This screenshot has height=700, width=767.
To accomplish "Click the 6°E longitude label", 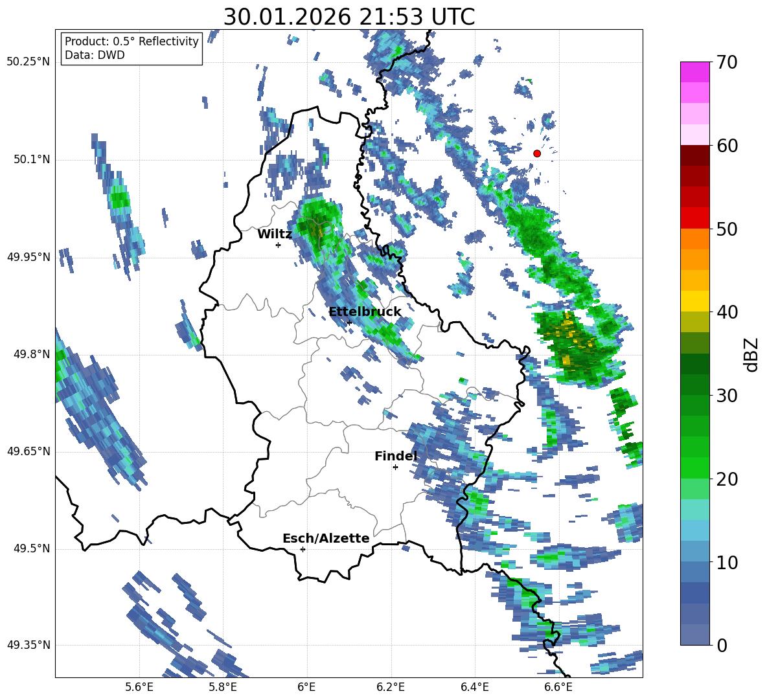I will pos(306,688).
